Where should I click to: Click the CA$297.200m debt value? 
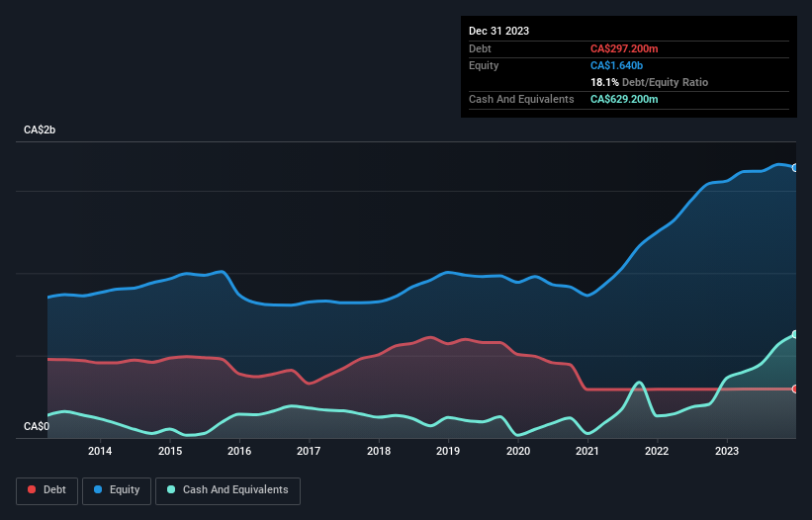point(624,48)
